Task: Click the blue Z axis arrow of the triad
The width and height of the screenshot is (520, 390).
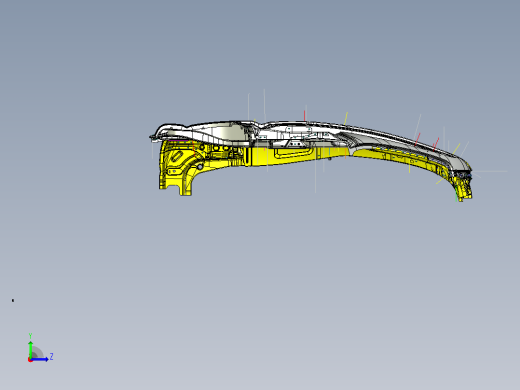Action: [40, 359]
